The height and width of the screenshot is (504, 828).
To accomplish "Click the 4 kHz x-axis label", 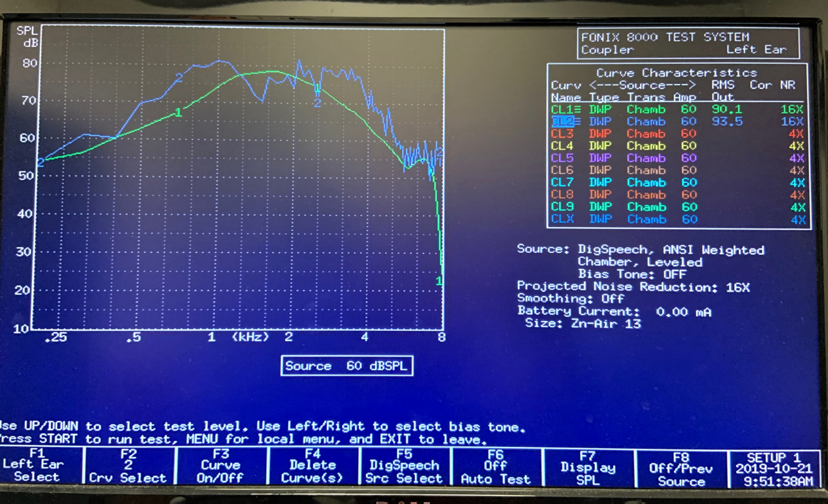I will click(x=365, y=337).
